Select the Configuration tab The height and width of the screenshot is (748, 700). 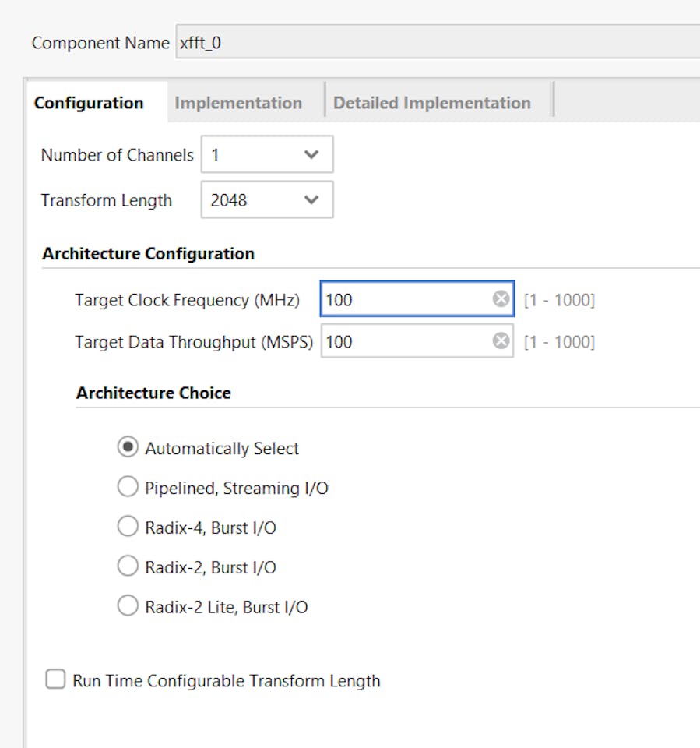tap(89, 103)
